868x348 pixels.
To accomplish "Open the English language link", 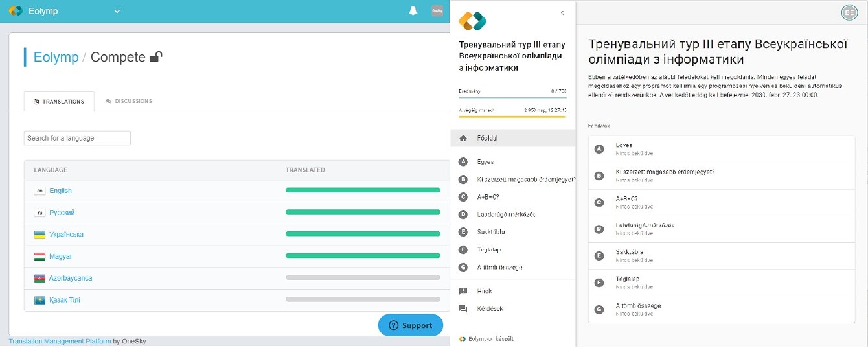I will pos(60,191).
